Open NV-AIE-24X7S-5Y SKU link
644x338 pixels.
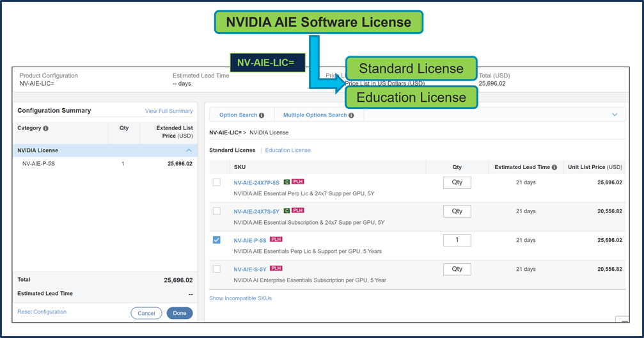point(256,211)
